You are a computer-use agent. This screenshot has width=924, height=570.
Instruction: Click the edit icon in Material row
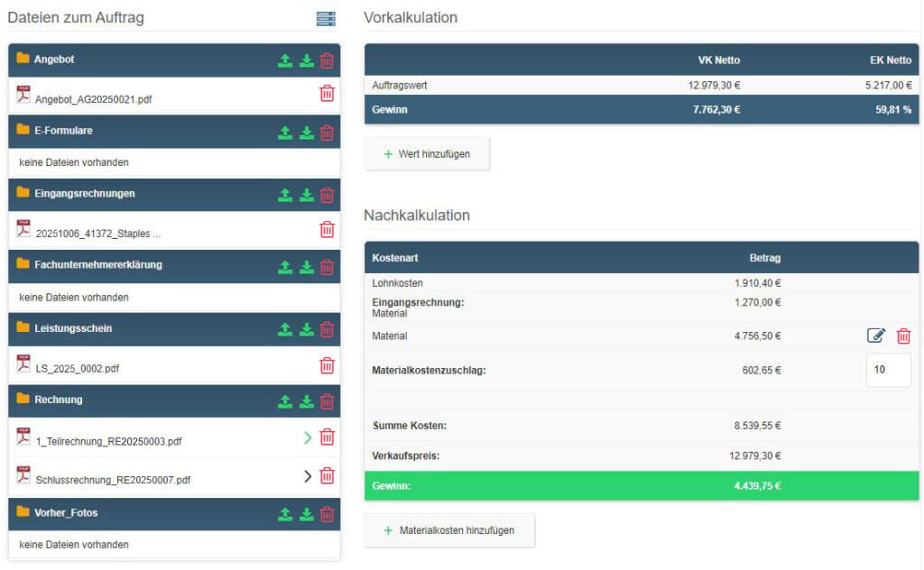(x=875, y=336)
